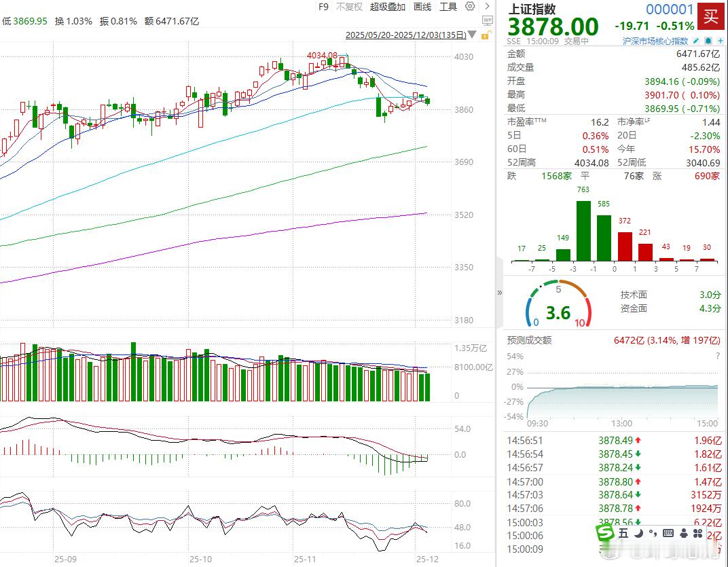Toggle the punctuation mode icon
728x567 pixels.
653,533
